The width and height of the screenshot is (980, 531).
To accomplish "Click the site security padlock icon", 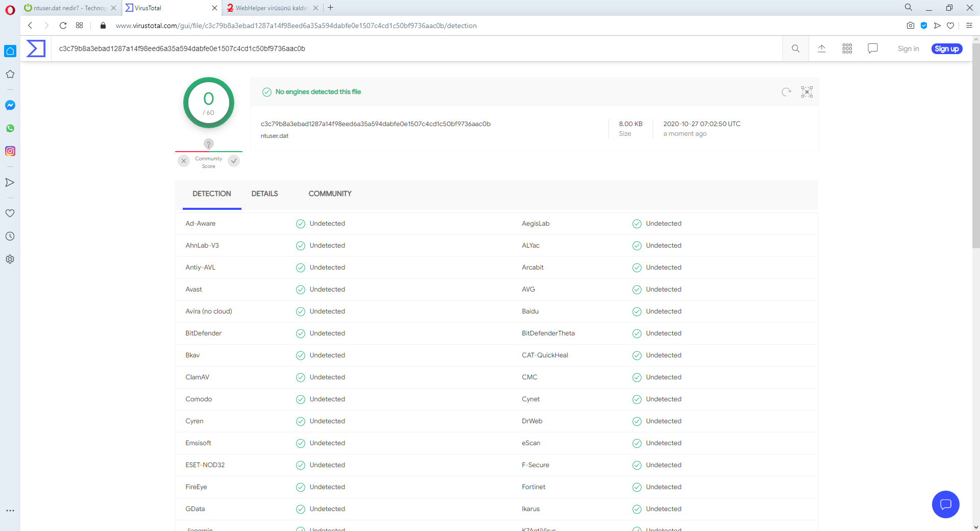I will [103, 26].
